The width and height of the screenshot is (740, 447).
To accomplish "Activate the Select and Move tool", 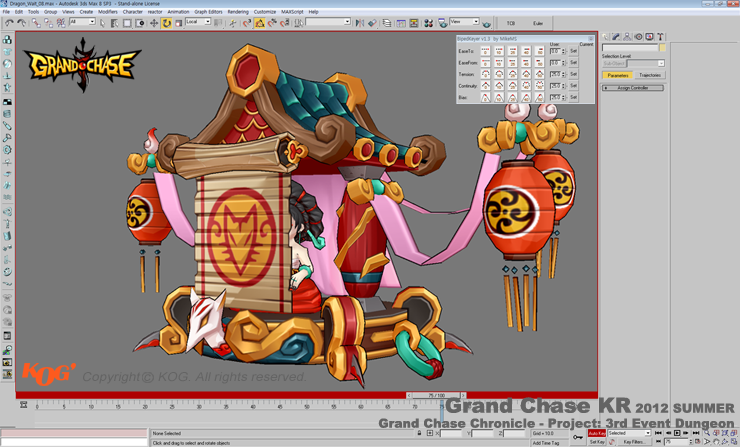I will (154, 23).
